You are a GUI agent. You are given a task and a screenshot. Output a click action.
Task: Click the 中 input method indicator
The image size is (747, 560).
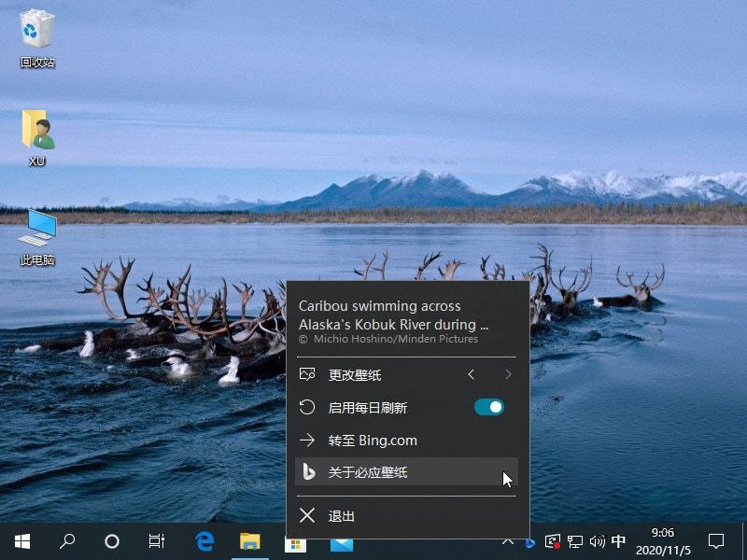619,541
